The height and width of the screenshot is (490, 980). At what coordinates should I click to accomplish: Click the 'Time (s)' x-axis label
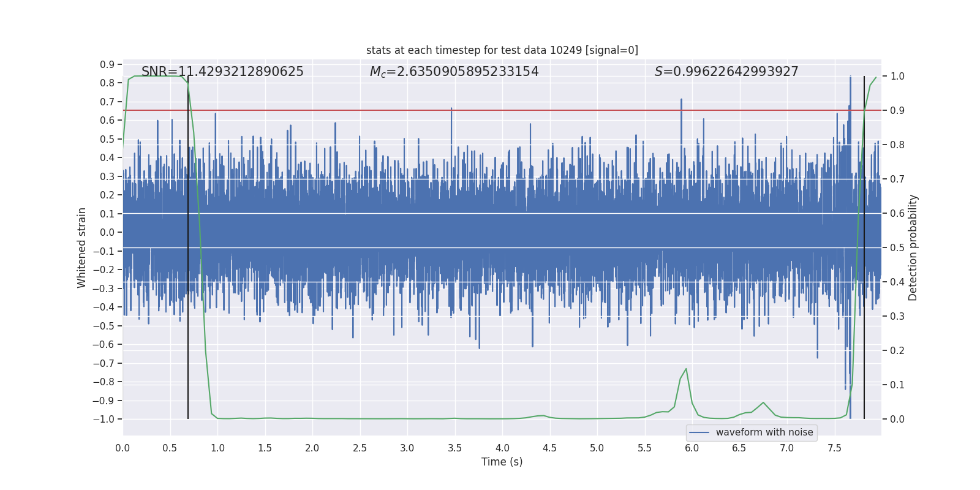point(502,462)
